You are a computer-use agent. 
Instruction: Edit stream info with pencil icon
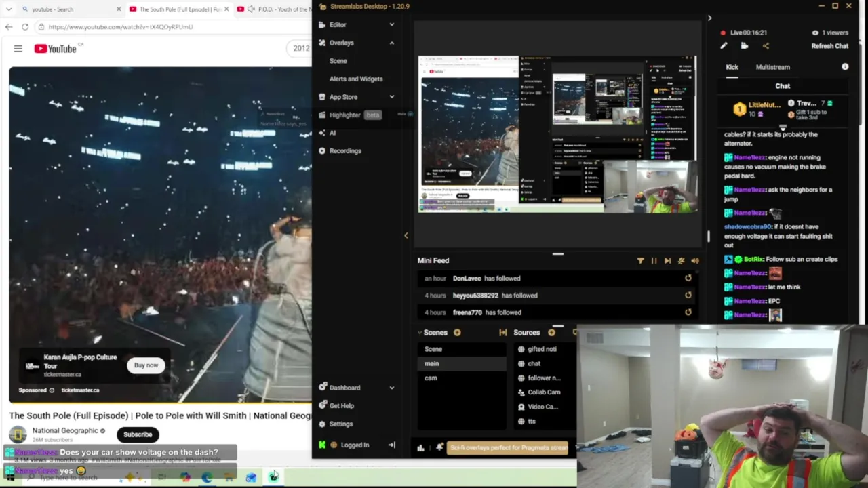pos(724,46)
